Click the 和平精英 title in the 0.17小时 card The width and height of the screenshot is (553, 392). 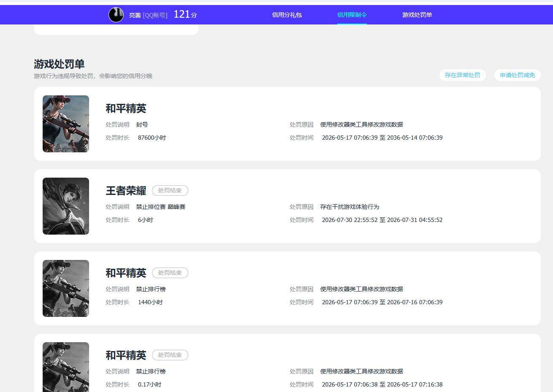click(126, 355)
